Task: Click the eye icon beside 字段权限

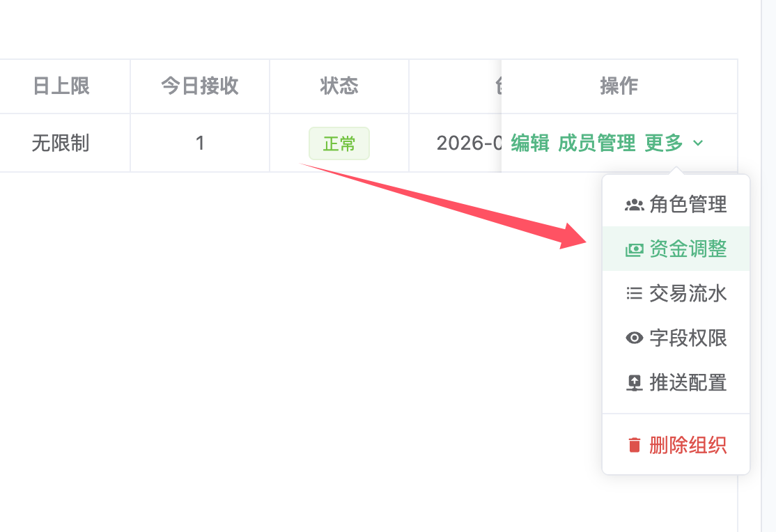Action: coord(634,338)
